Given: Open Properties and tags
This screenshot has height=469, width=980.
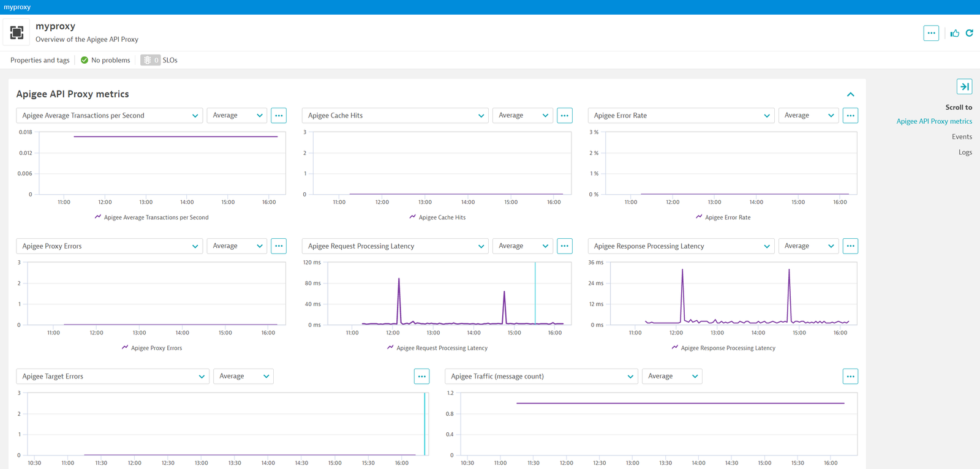Looking at the screenshot, I should (40, 60).
